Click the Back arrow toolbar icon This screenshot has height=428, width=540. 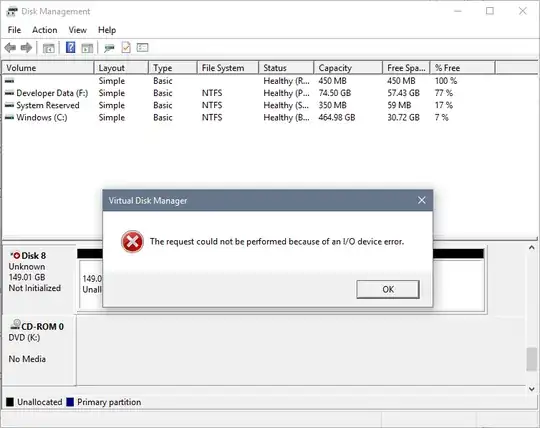coord(10,48)
